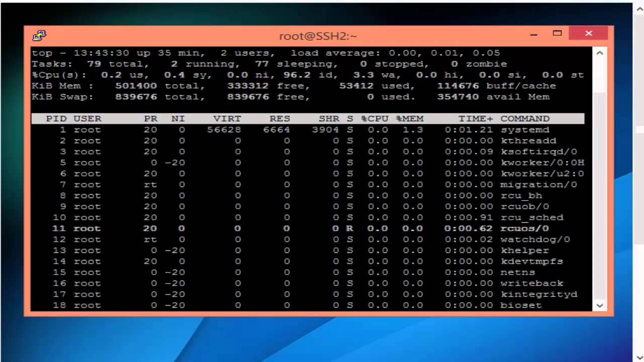Viewport: 644px width, 362px height.
Task: Select the highlighted rcuos/0 process name
Action: click(525, 228)
